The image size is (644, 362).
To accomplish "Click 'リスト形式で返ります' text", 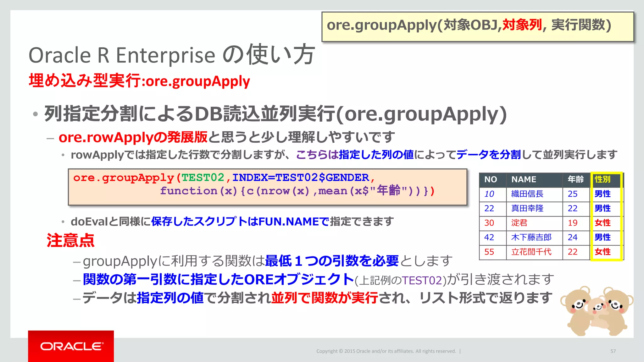I will 486,298.
